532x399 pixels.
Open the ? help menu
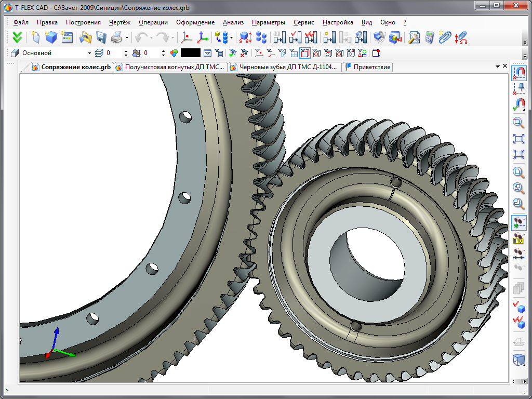[x=405, y=22]
